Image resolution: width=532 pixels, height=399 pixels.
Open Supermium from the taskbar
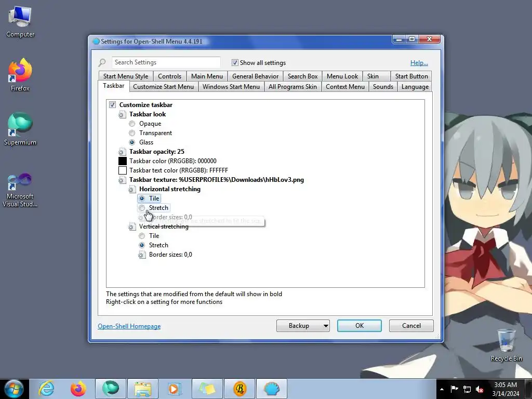[x=111, y=389]
